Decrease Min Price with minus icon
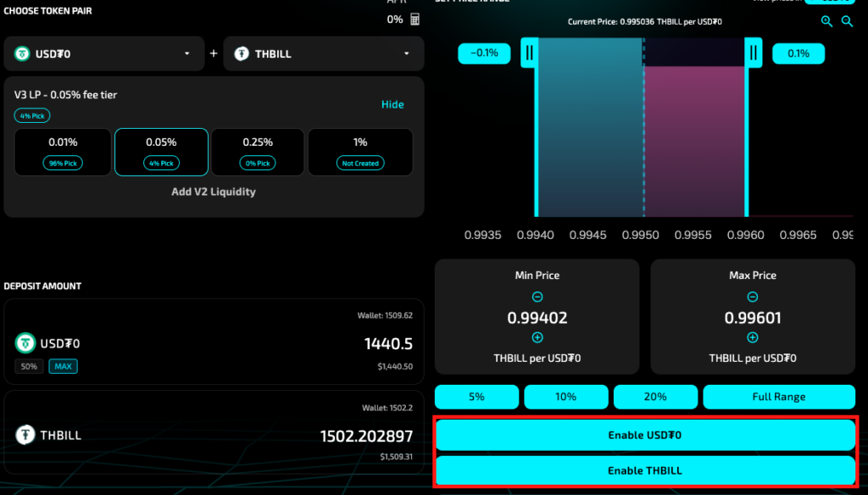 pyautogui.click(x=537, y=298)
